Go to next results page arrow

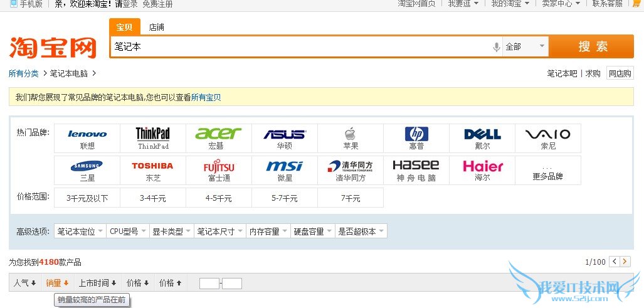click(625, 262)
